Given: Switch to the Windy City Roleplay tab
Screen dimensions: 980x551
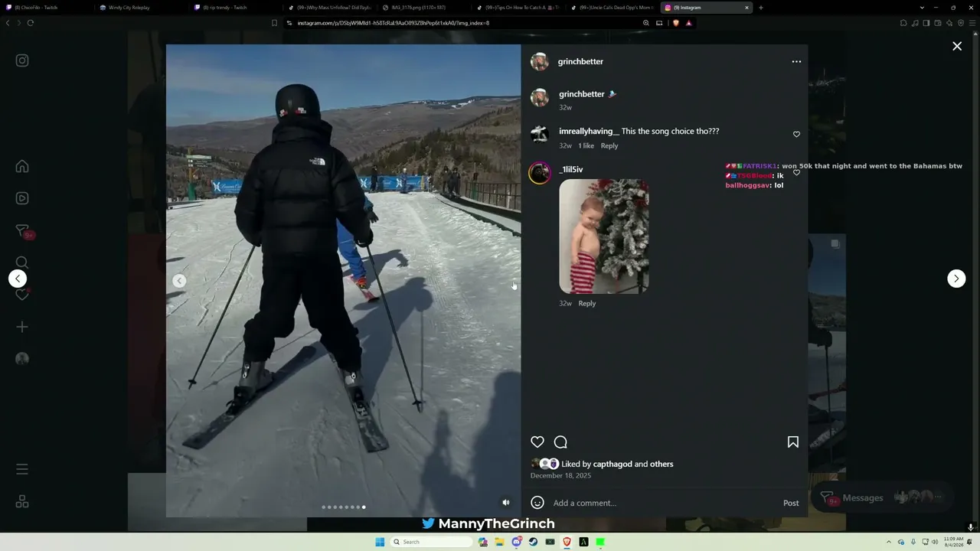Looking at the screenshot, I should 141,8.
